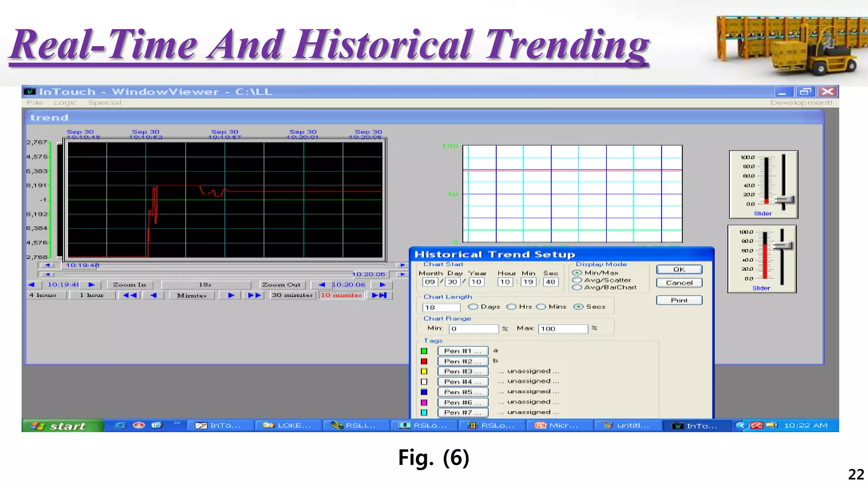Screen dimensions: 868x488
Task: Click the 1 hour span button
Action: tap(92, 295)
